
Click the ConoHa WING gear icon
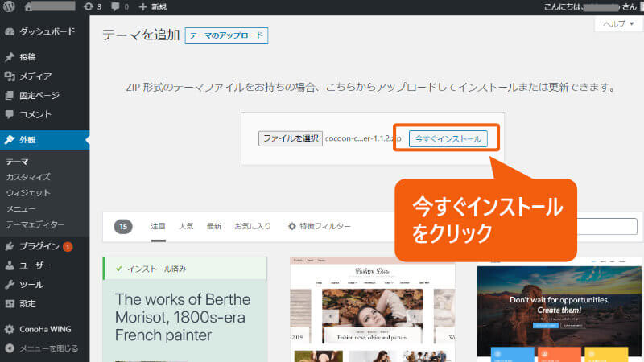click(x=10, y=329)
